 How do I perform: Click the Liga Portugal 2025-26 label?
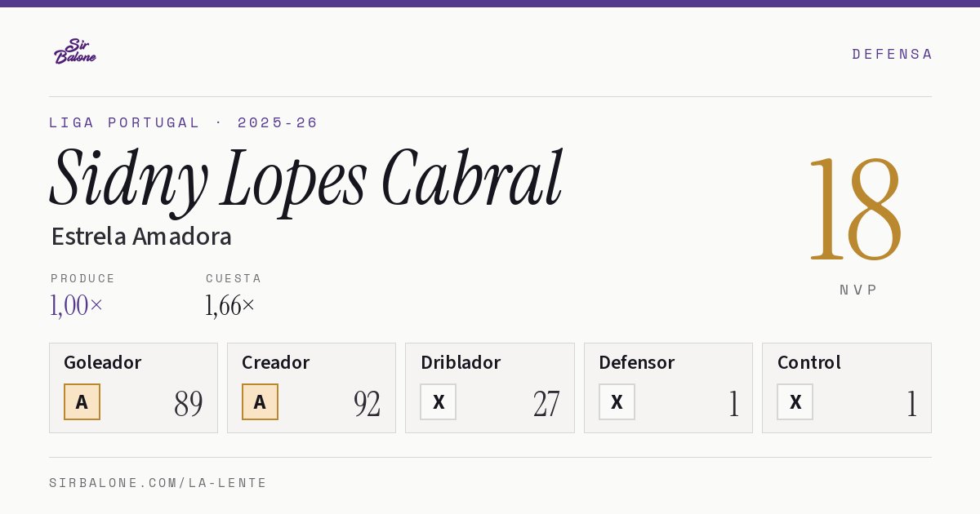tap(184, 122)
